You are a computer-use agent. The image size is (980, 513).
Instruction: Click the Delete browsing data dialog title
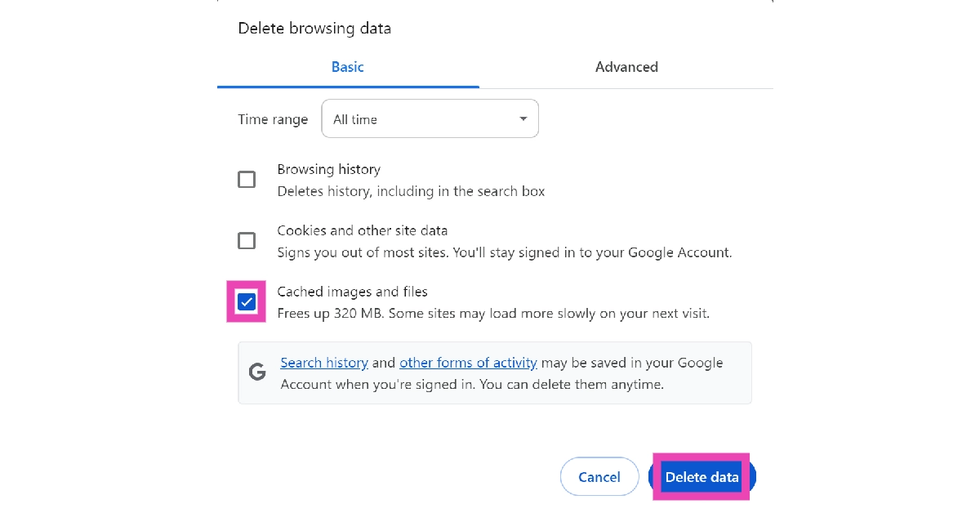pyautogui.click(x=314, y=29)
